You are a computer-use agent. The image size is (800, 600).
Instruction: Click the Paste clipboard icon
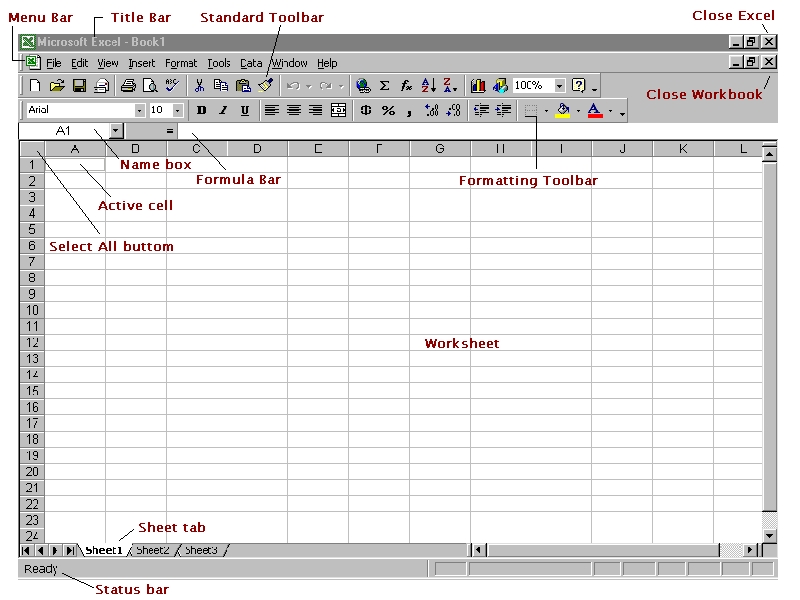coord(243,85)
